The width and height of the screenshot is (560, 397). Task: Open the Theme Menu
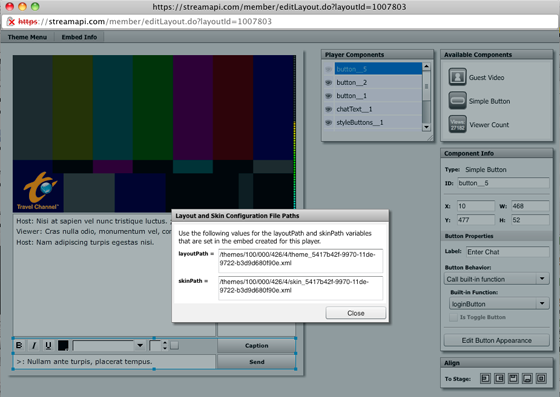click(x=27, y=37)
